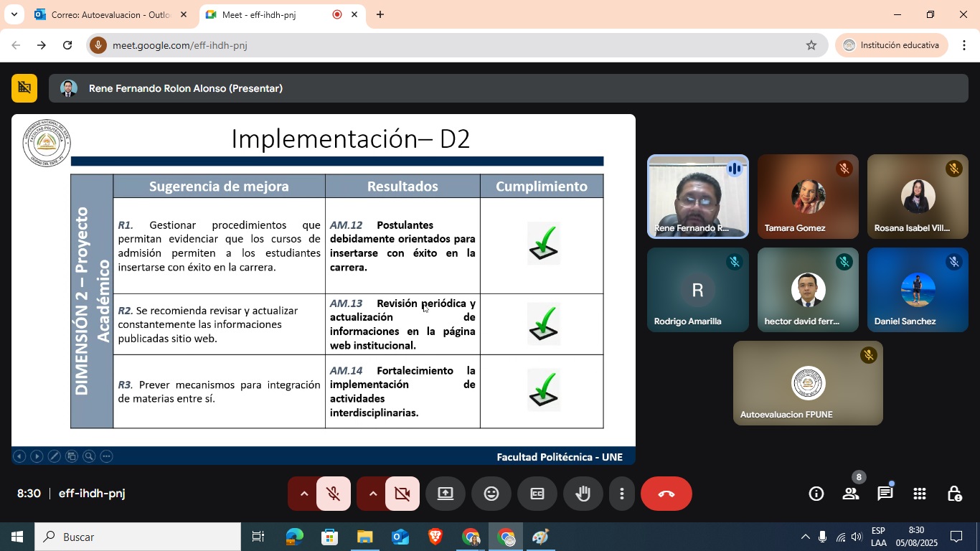Unmute the microphone in Meet
The width and height of the screenshot is (980, 551).
(333, 494)
